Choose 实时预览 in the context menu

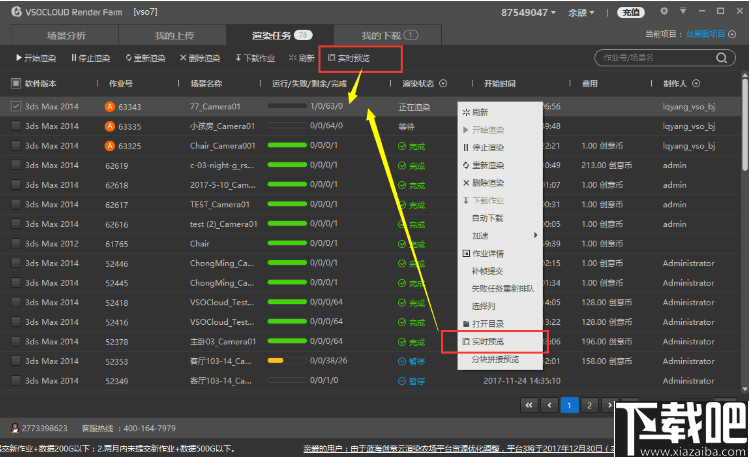click(500, 341)
